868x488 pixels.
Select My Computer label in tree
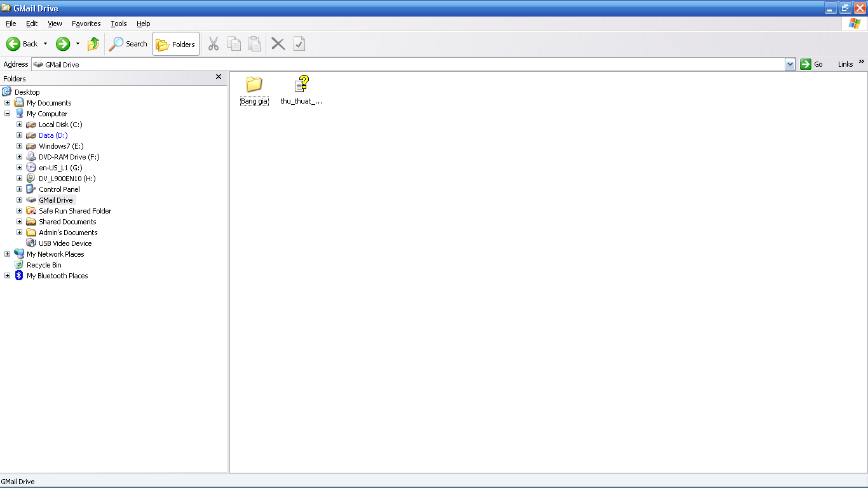46,114
